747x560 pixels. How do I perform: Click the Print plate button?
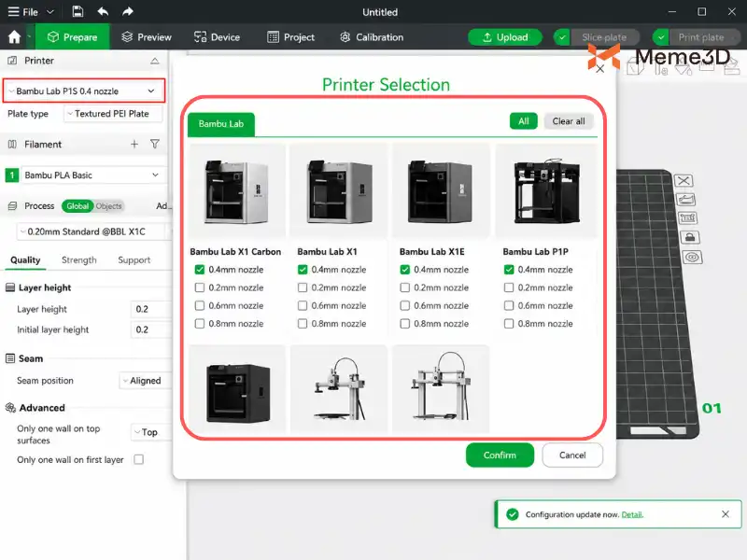pos(701,37)
